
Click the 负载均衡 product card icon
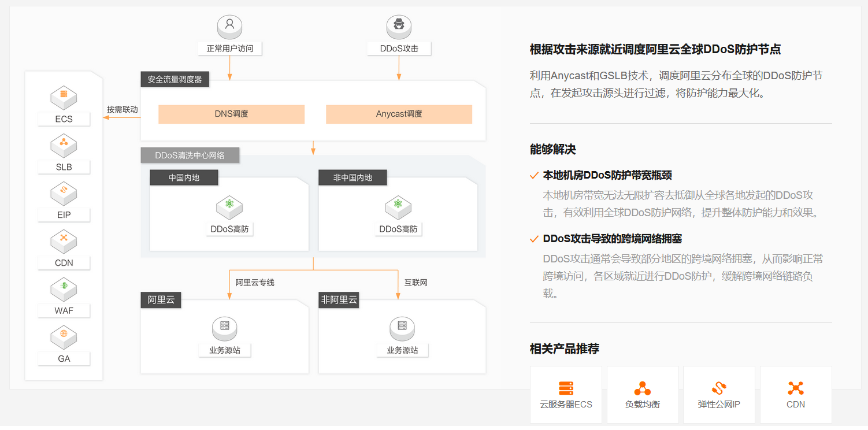click(x=642, y=388)
